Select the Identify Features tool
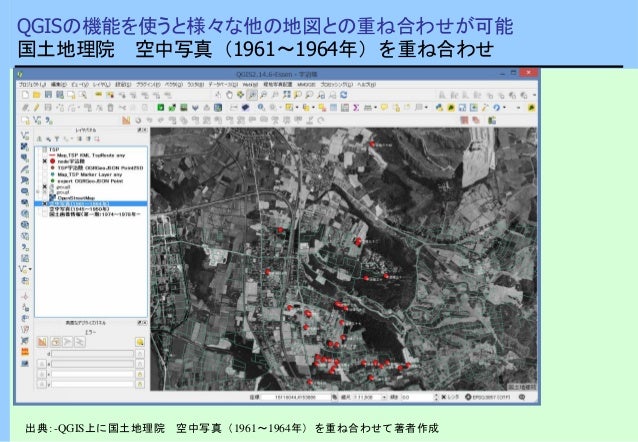638x442 pixels. pos(261,107)
